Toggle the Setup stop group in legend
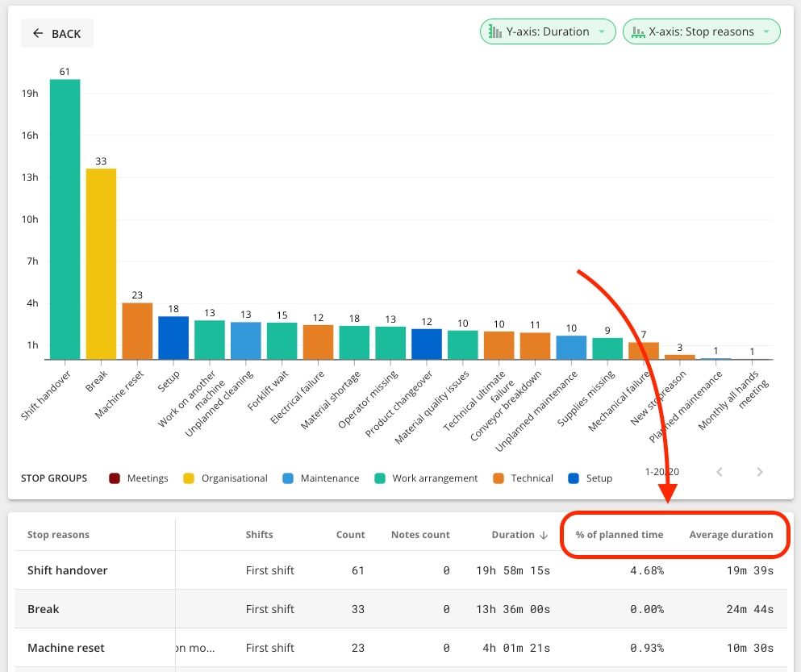Viewport: 801px width, 672px height. coord(590,478)
